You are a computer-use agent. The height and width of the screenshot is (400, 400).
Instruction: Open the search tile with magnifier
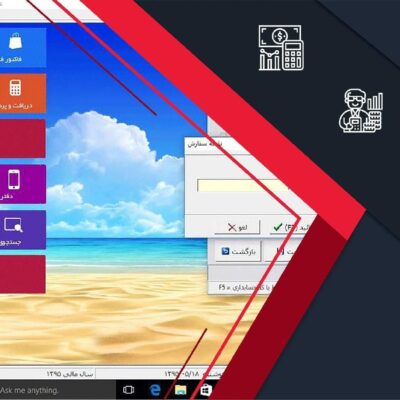click(x=23, y=230)
